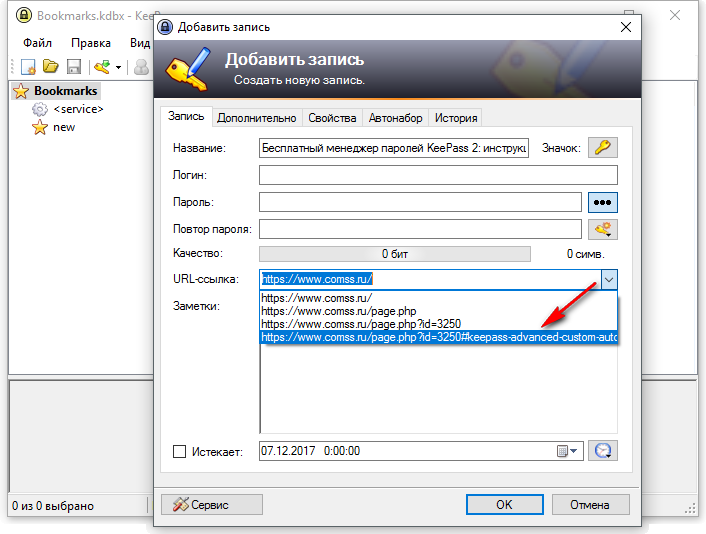This screenshot has width=706, height=534.
Task: Select the page.php?id=3250 URL option
Action: coord(438,324)
